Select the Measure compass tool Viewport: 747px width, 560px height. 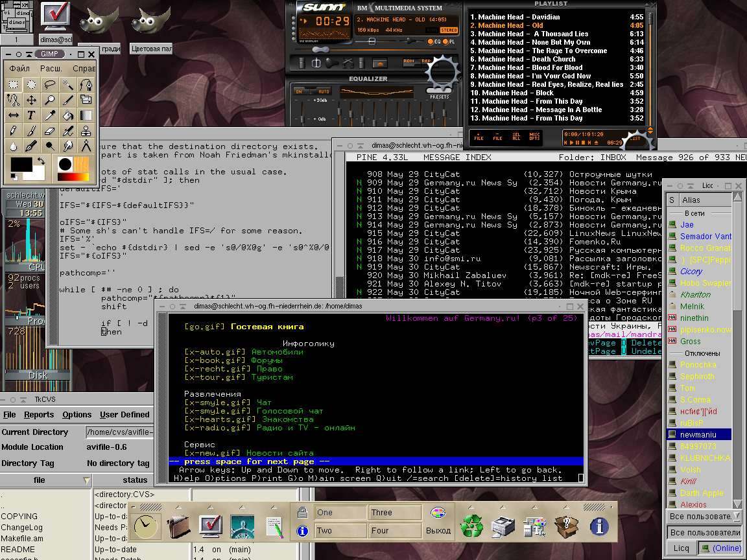click(86, 146)
